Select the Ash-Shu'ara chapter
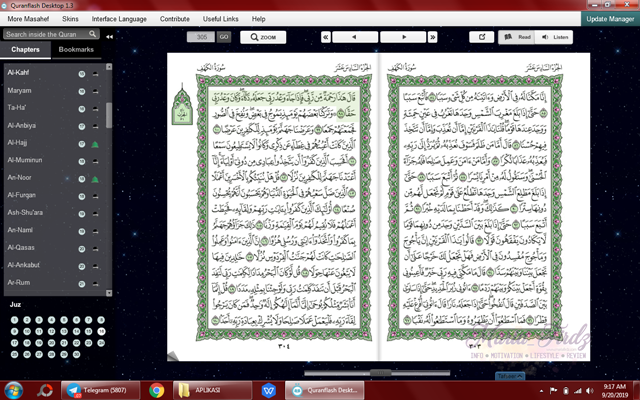Viewport: 640px width, 400px height. click(25, 213)
